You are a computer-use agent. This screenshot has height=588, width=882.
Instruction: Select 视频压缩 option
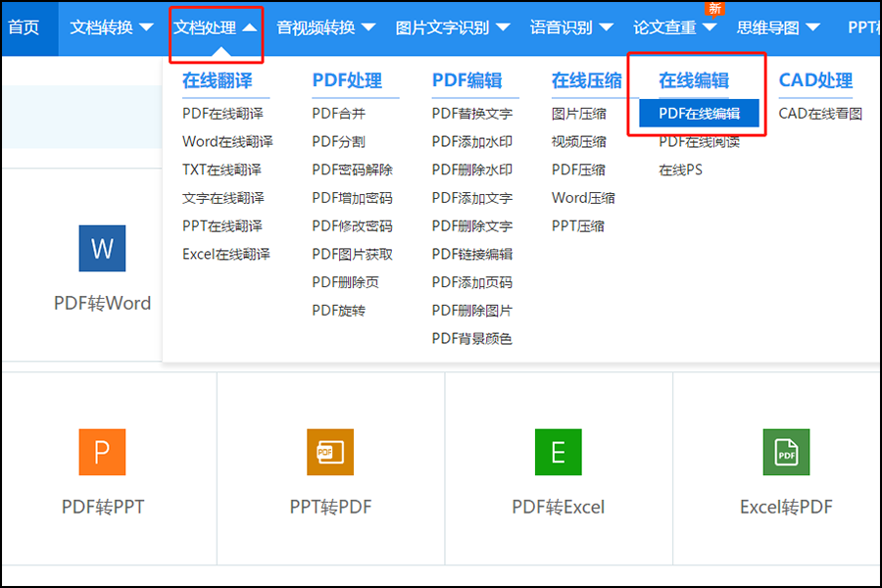579,142
